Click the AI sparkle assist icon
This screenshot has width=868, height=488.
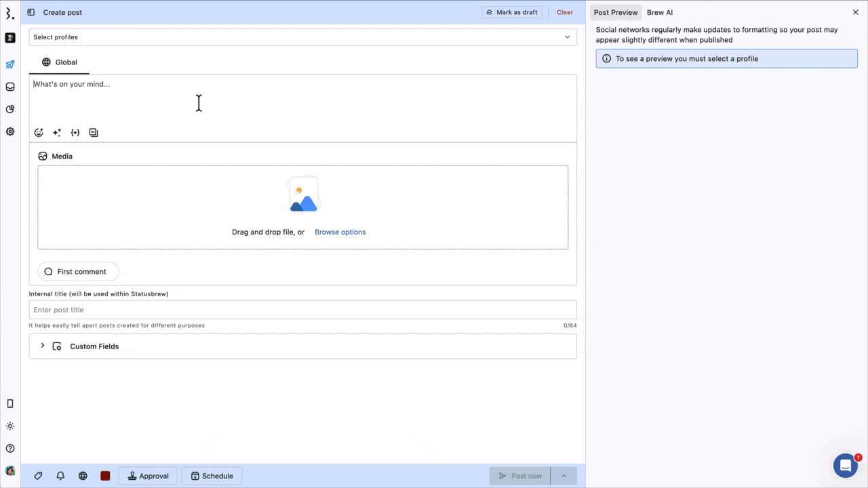(57, 133)
